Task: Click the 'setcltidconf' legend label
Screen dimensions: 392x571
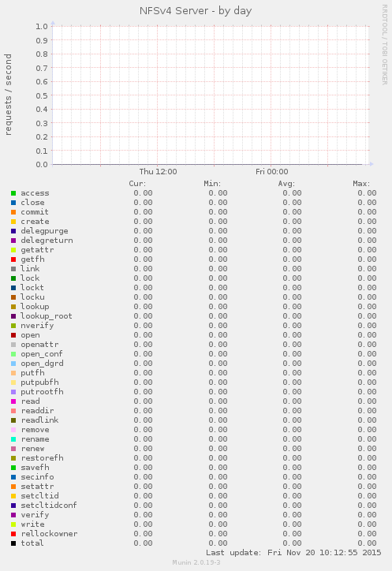Action: point(49,506)
